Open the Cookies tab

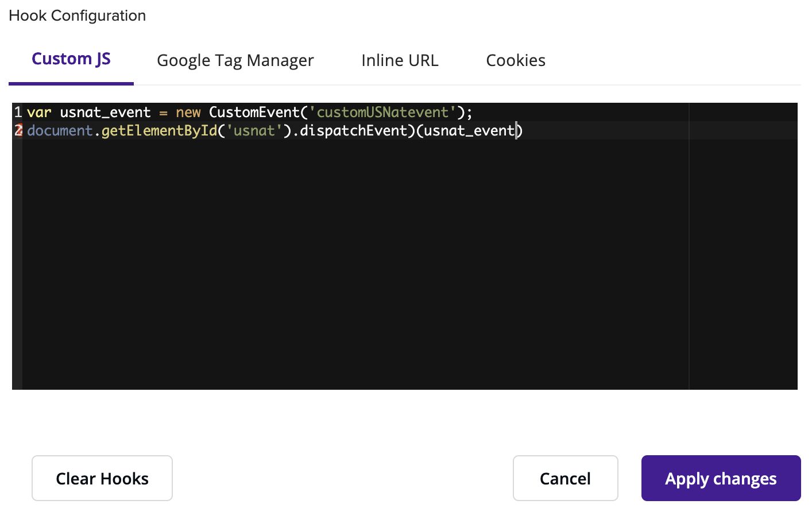(516, 60)
